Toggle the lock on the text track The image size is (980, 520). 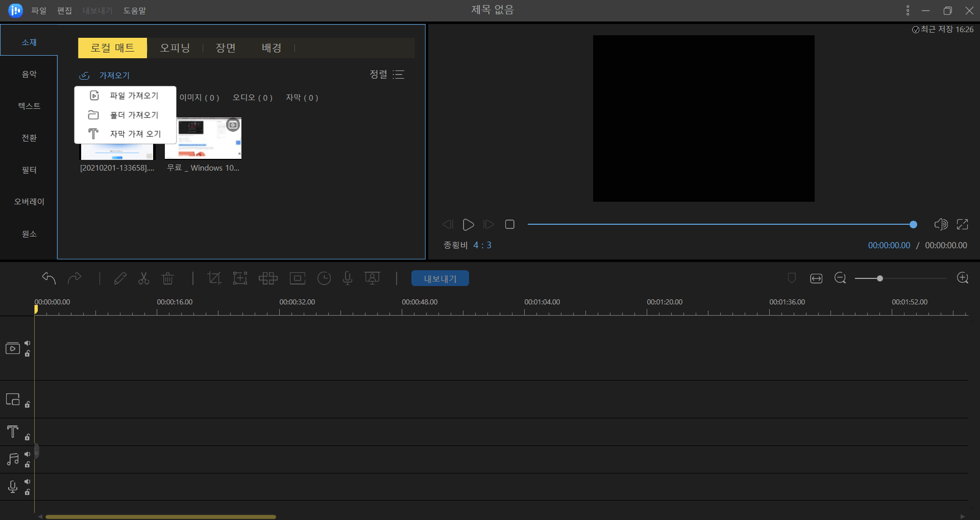[28, 437]
